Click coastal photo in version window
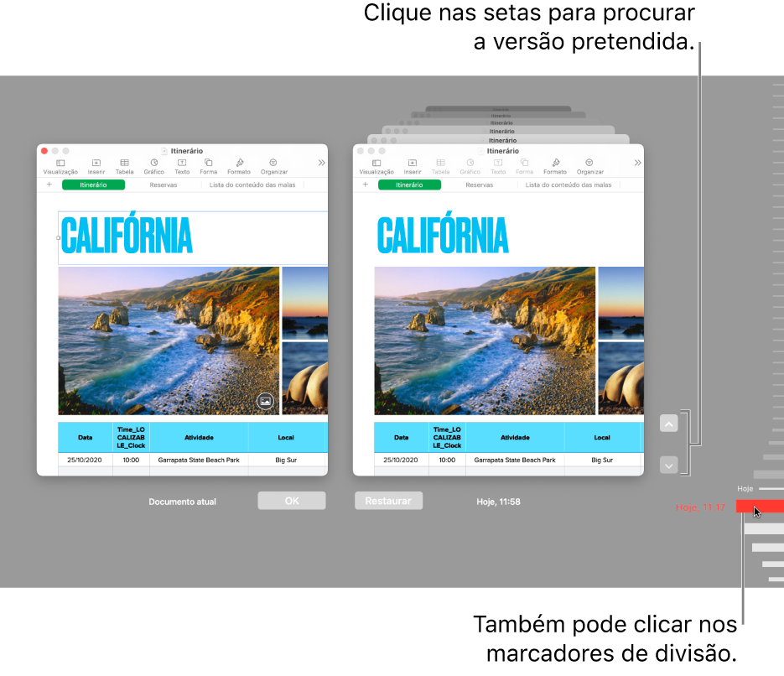The width and height of the screenshot is (784, 676). pos(485,341)
